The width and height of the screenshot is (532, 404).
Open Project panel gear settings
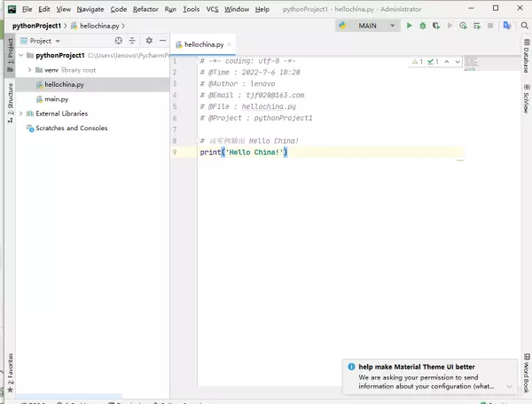coord(149,41)
